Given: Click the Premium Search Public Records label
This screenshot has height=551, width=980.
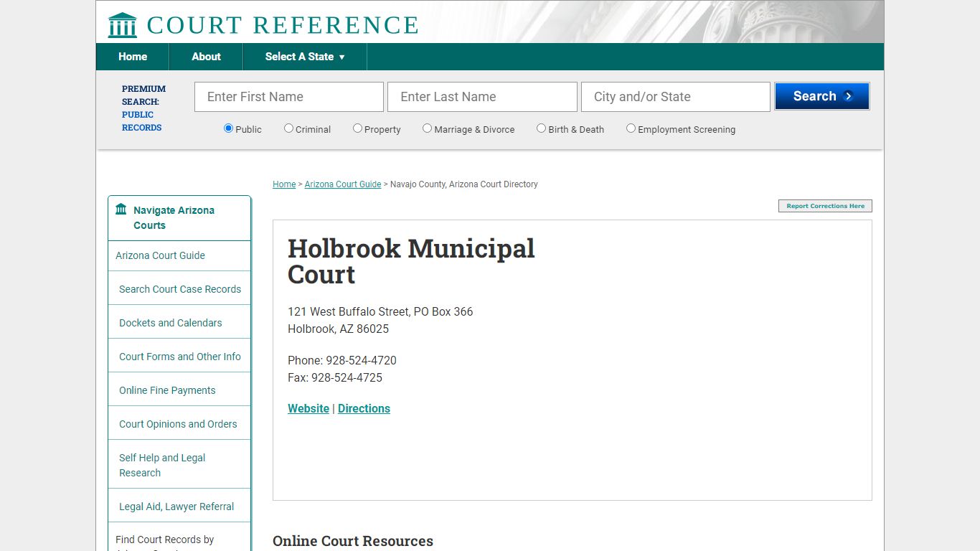Looking at the screenshot, I should point(143,108).
